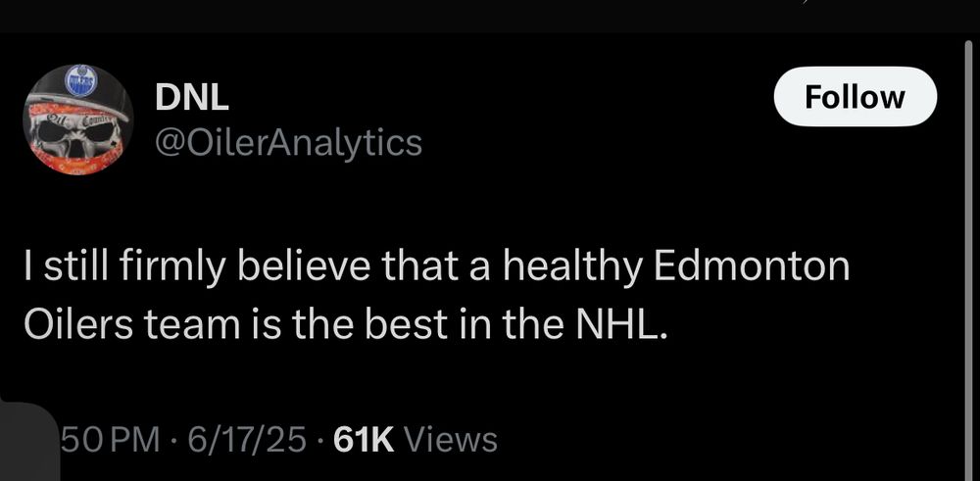
Task: Click the 6/17/25 date stamp
Action: click(249, 440)
